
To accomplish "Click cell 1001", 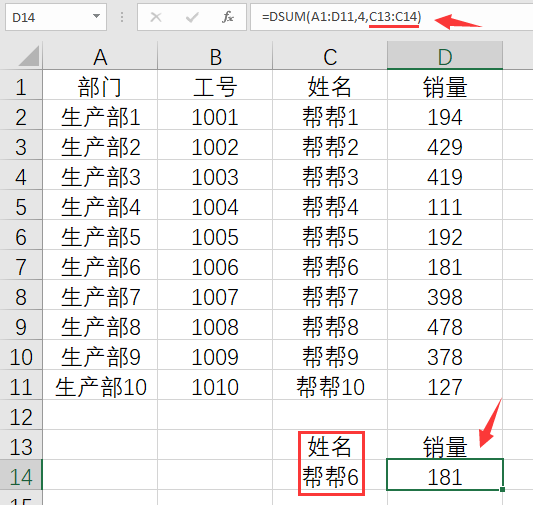I will tap(215, 115).
